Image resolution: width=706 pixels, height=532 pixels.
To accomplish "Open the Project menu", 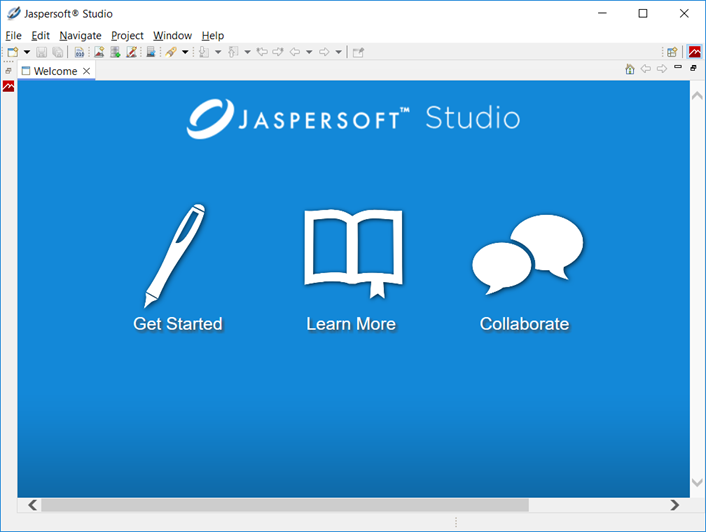I will 127,35.
